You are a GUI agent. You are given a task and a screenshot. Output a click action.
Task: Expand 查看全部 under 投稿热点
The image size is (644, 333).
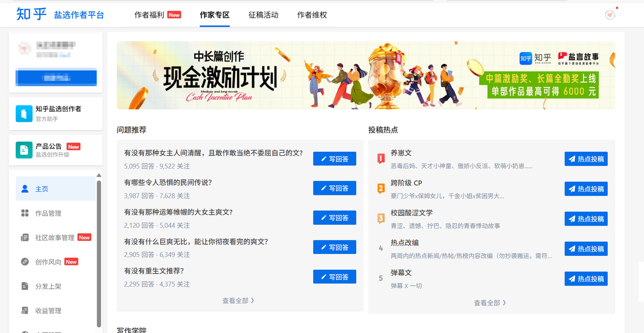[x=490, y=303]
